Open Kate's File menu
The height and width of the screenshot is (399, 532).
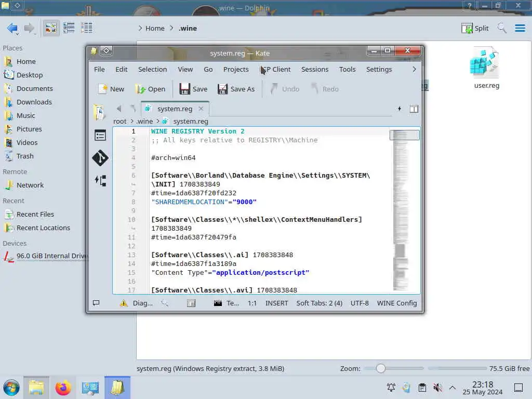pyautogui.click(x=99, y=69)
